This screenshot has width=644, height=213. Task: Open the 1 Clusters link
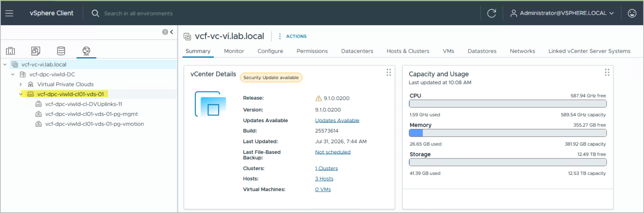(x=326, y=168)
